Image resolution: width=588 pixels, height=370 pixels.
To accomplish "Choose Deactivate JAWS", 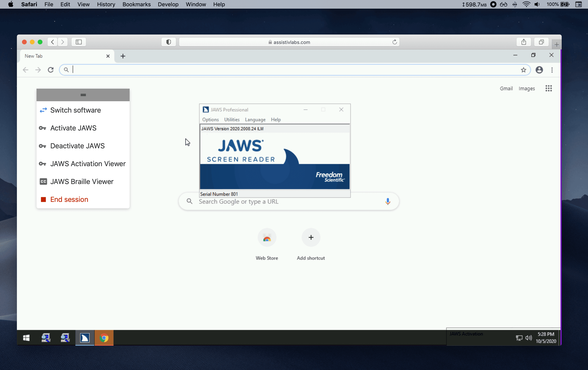I will 83,146.
